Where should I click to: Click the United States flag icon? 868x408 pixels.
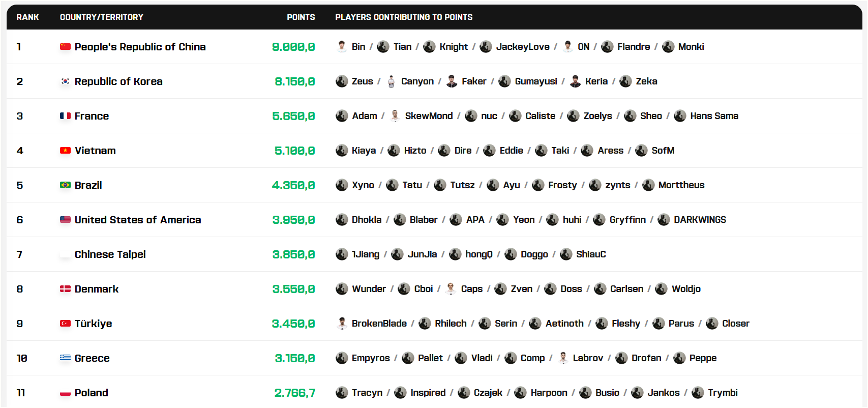(65, 220)
